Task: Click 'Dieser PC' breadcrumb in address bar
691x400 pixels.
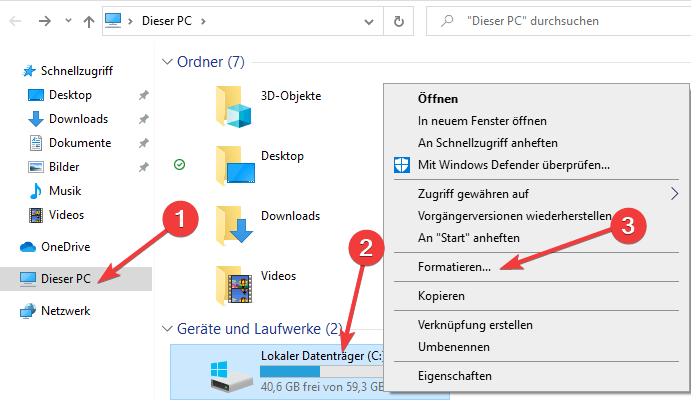Action: click(167, 21)
